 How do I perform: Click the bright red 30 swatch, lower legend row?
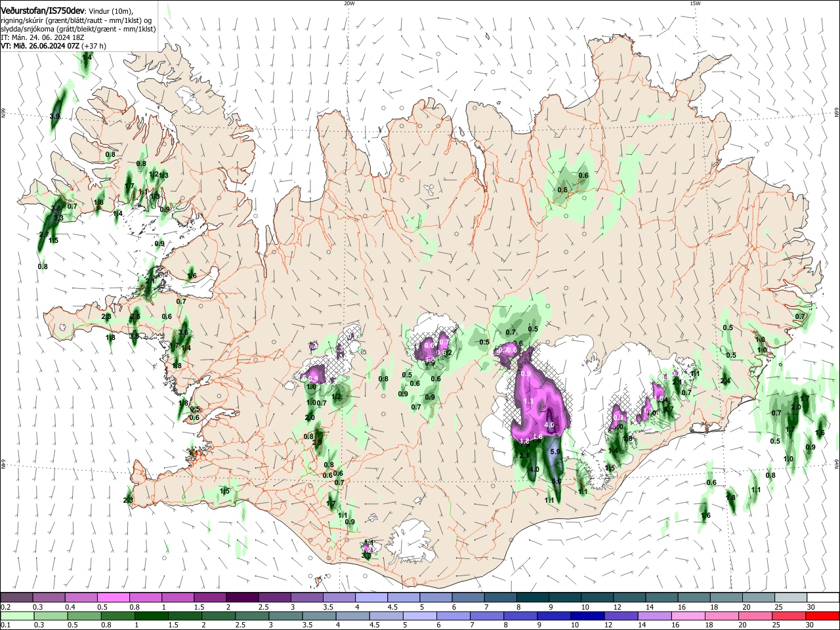pos(823,616)
